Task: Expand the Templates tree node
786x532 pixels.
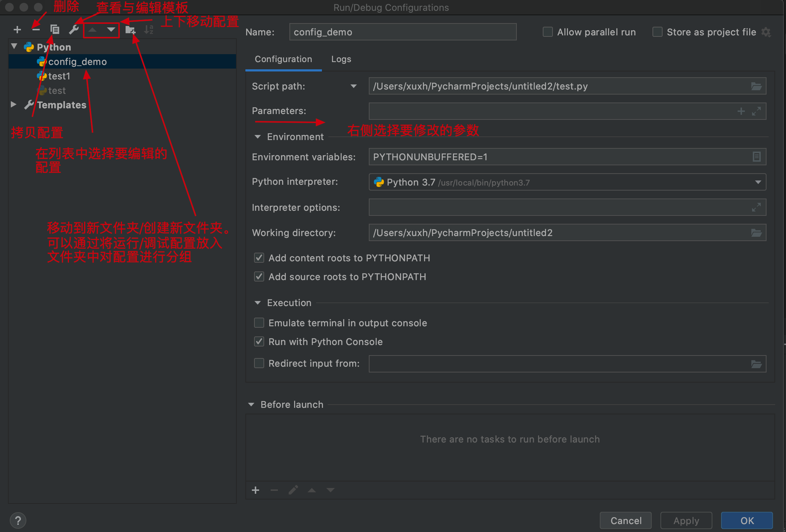Action: pos(14,104)
